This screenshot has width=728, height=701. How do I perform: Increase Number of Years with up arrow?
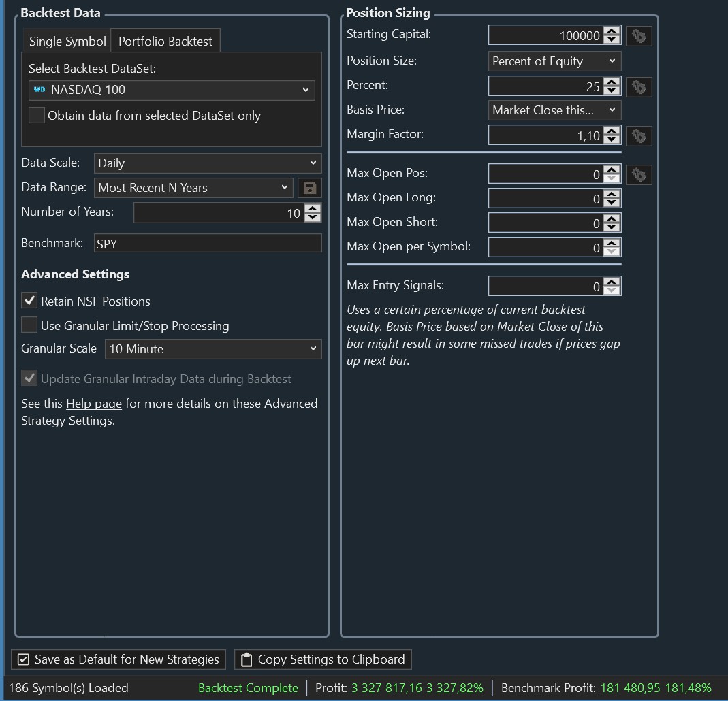[313, 209]
